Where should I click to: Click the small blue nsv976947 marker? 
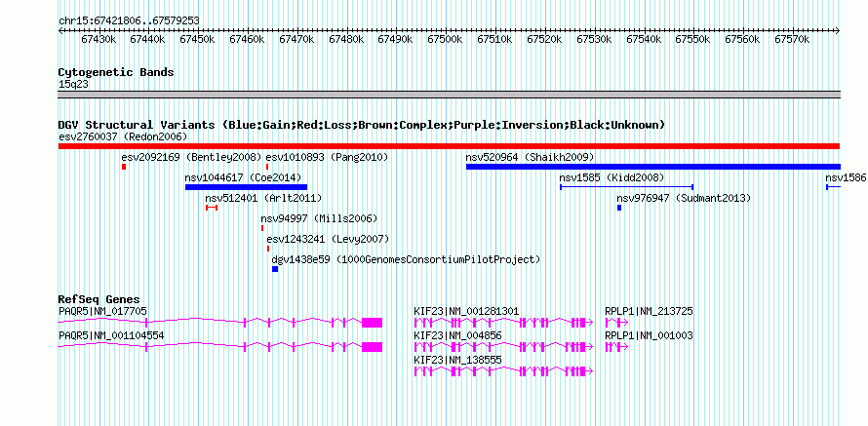tap(619, 208)
